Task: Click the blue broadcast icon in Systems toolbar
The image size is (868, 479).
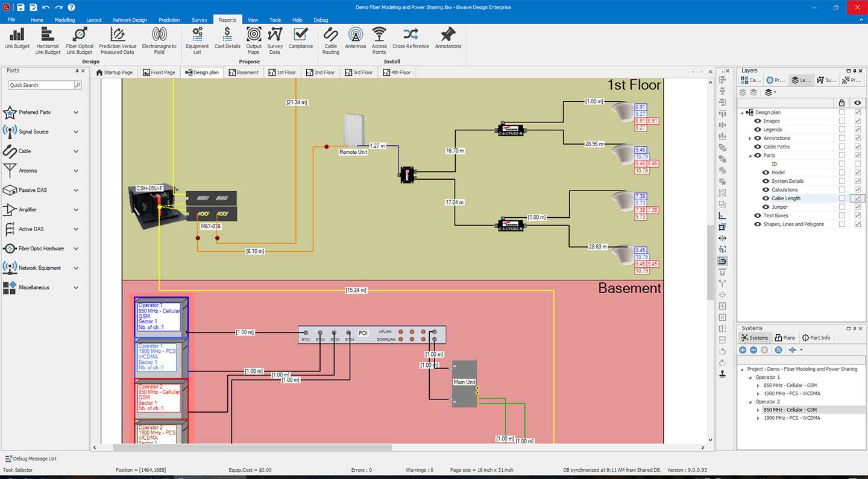Action: coord(778,350)
